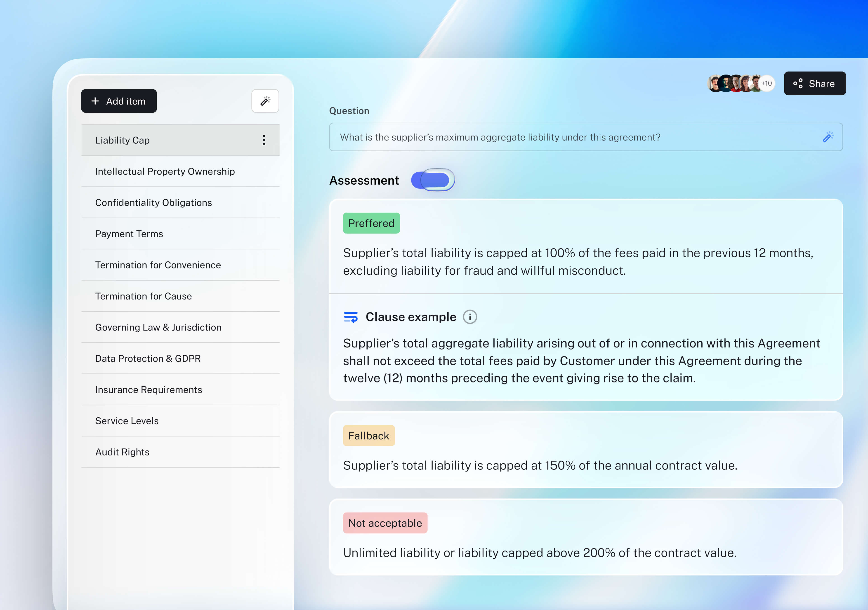Click the last collaborator avatar photo
This screenshot has width=868, height=610.
pos(755,84)
